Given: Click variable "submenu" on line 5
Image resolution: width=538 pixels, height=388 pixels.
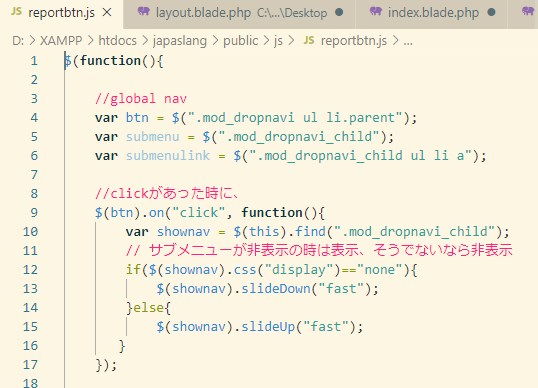Looking at the screenshot, I should pyautogui.click(x=152, y=137).
